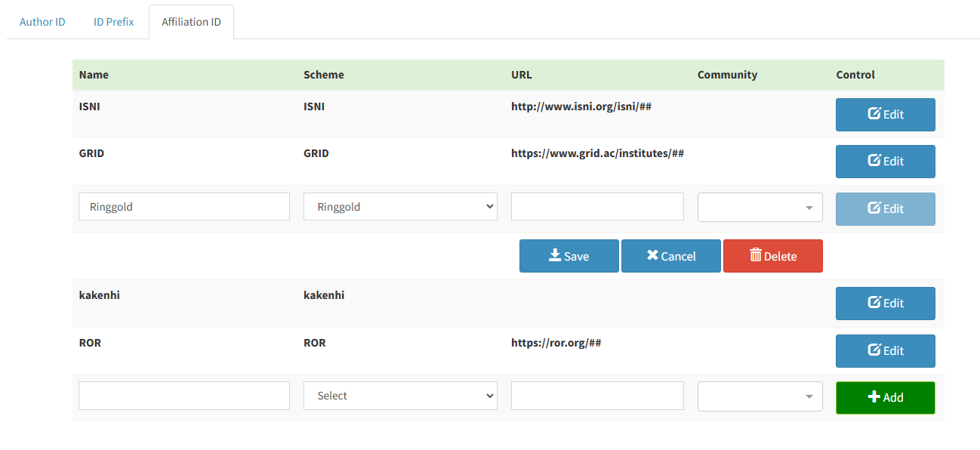Select the Affiliation ID tab
Image resolution: width=980 pixels, height=450 pixels.
point(191,22)
